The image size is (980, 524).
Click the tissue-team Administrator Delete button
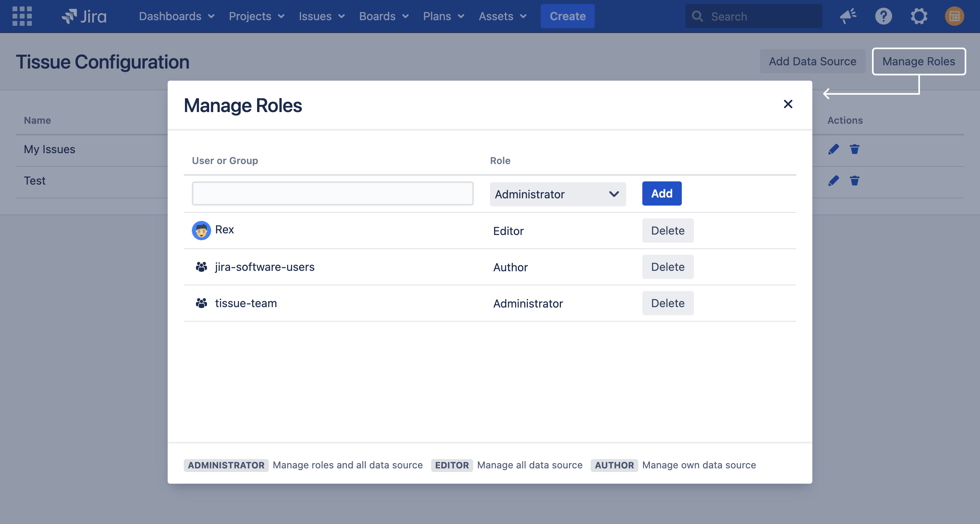pyautogui.click(x=668, y=303)
